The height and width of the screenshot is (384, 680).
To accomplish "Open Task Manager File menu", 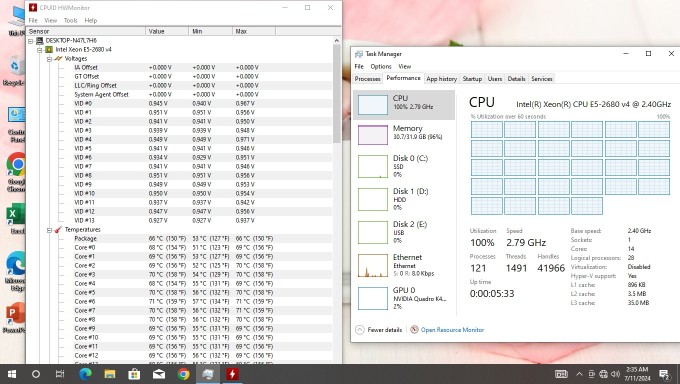I will pyautogui.click(x=359, y=66).
